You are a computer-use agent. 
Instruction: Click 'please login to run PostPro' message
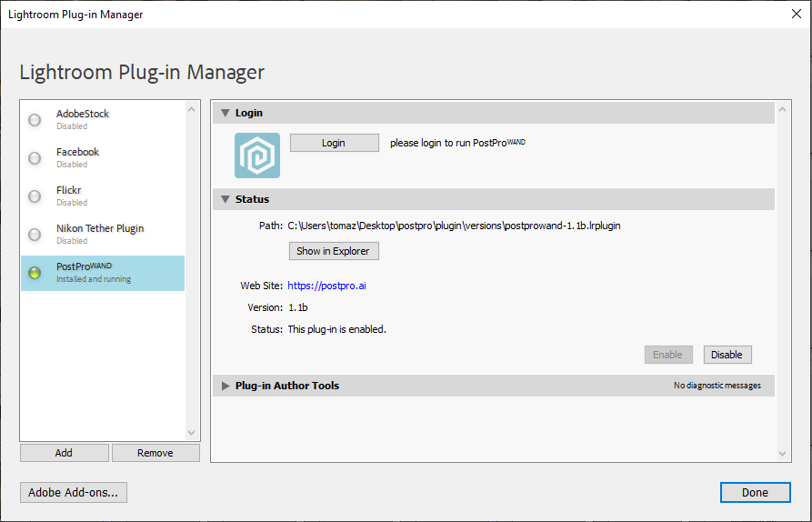457,143
